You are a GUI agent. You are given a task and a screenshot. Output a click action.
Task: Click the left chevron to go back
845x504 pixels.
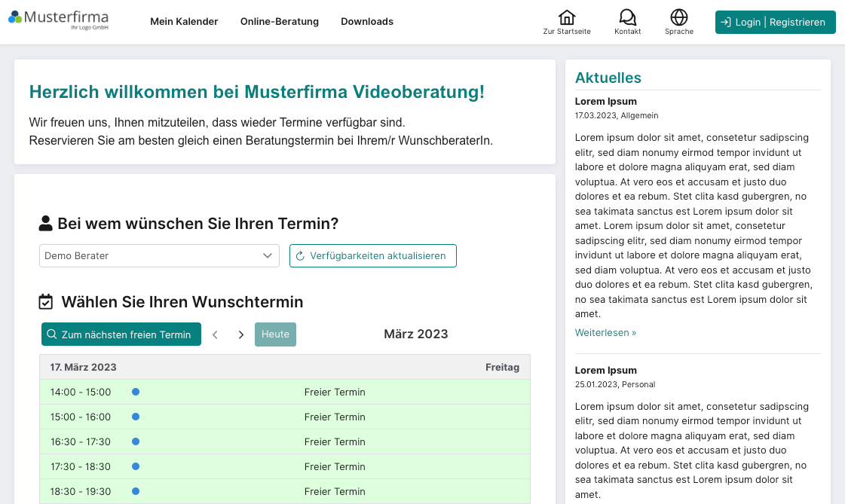(x=215, y=334)
